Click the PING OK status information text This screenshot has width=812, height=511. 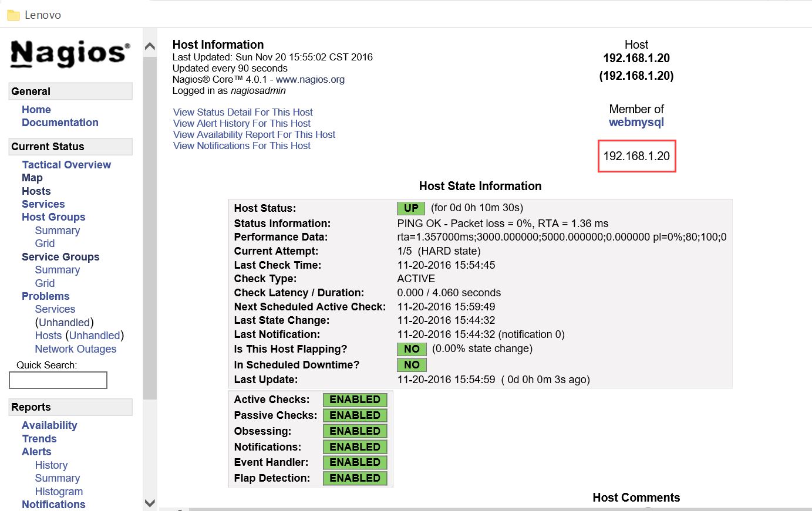[x=503, y=224]
